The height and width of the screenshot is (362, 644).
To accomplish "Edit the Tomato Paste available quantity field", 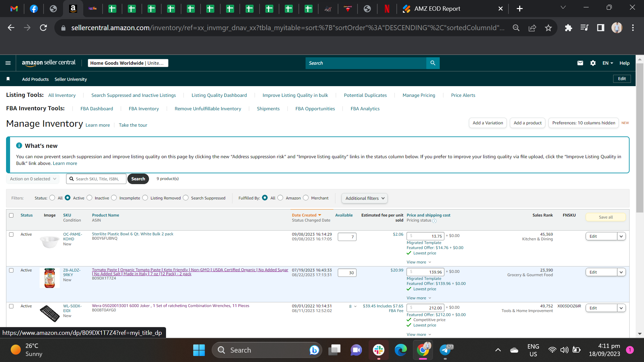I will coord(347,273).
